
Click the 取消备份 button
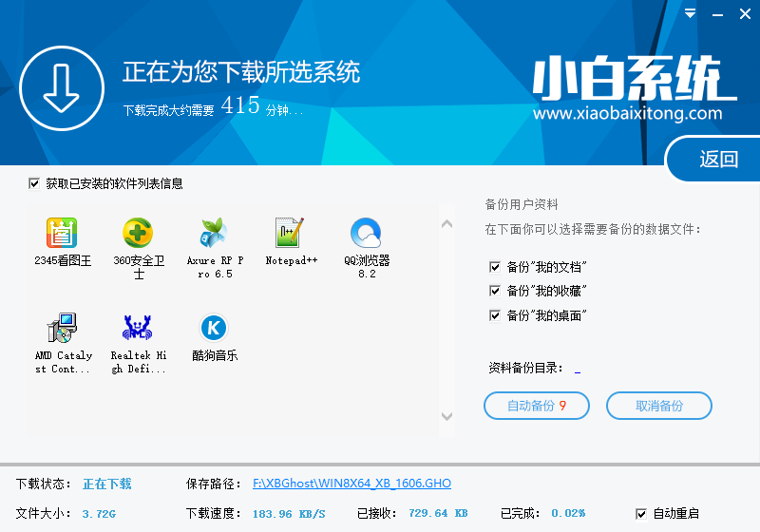coord(659,406)
